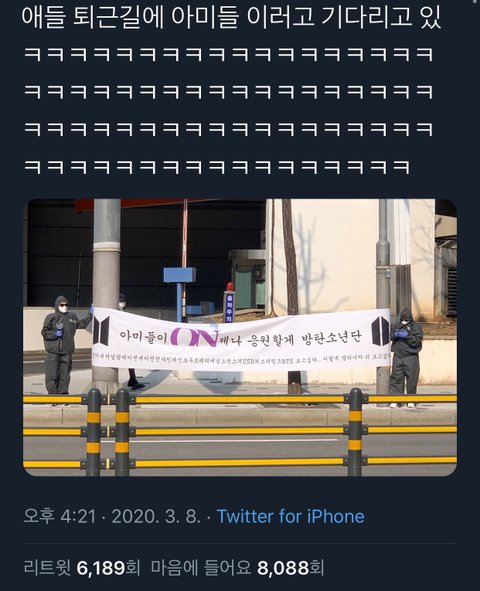The image size is (480, 591).
Task: Select the tweet's first text line
Action: [x=231, y=17]
